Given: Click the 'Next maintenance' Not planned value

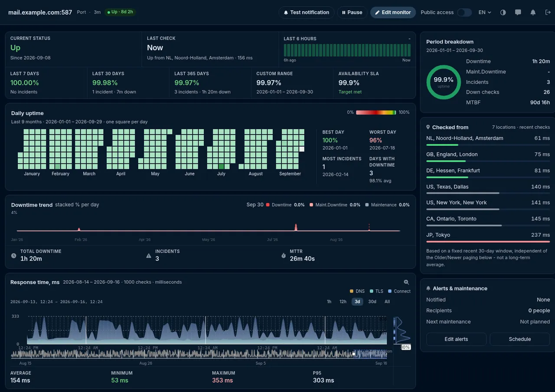Looking at the screenshot, I should (x=535, y=322).
